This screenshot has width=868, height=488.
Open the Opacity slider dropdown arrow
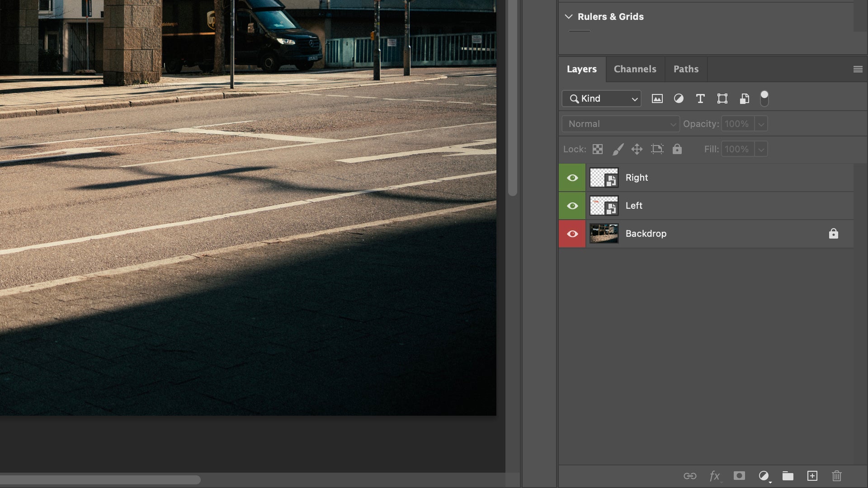click(x=761, y=124)
